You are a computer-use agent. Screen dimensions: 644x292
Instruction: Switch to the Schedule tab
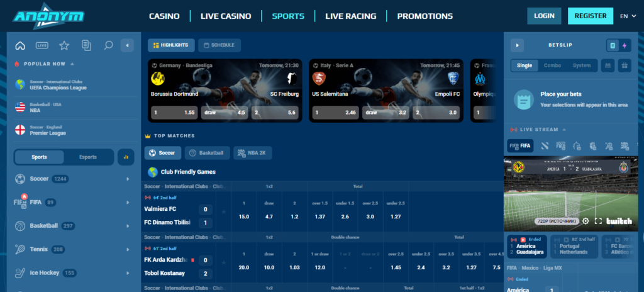point(219,45)
